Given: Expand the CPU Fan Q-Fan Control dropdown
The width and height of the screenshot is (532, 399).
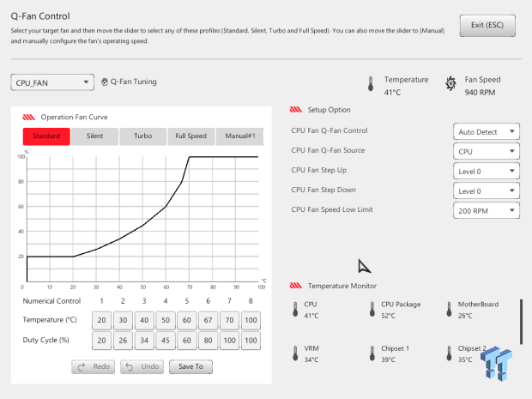Looking at the screenshot, I should (x=487, y=131).
